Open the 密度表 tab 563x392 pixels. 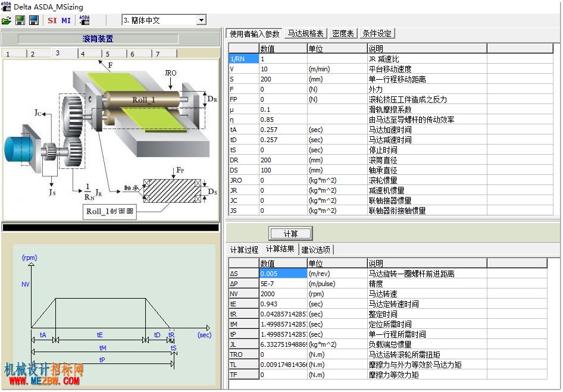click(343, 33)
